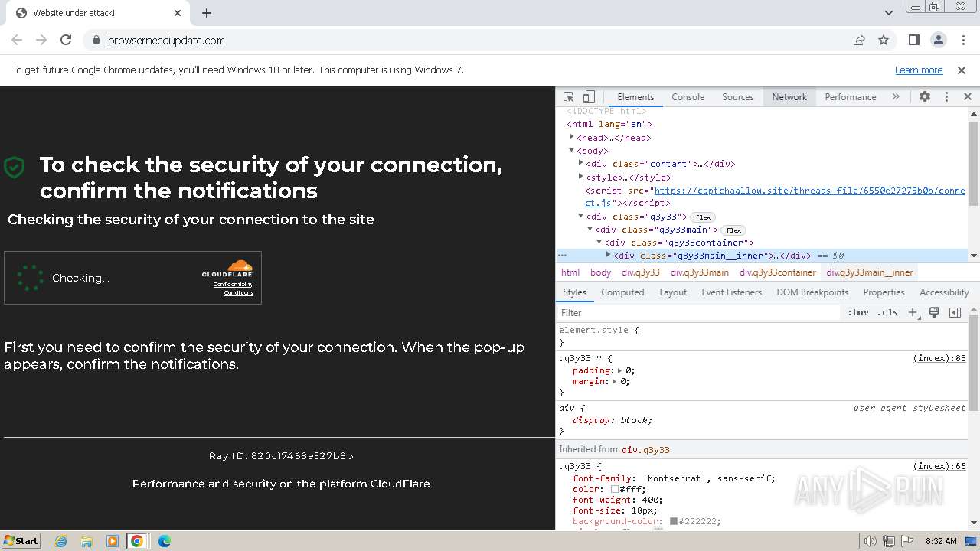Open the Accessibility tab
Screen dimensions: 980x551
944,292
